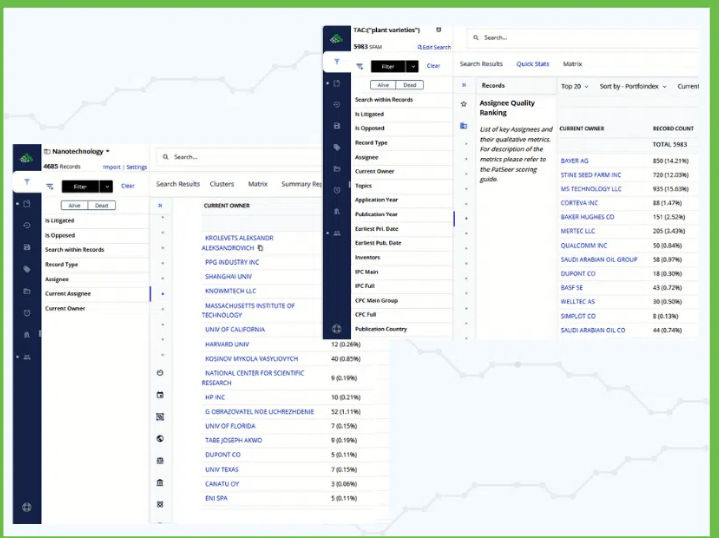Viewport: 719px width, 538px height.
Task: Open the BAYER AG owner link
Action: point(575,160)
